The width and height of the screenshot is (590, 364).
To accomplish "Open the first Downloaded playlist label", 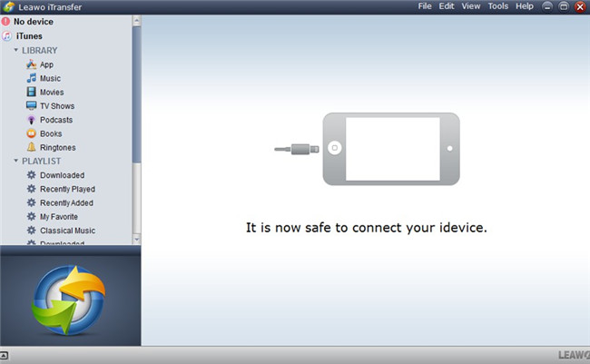I will click(62, 175).
